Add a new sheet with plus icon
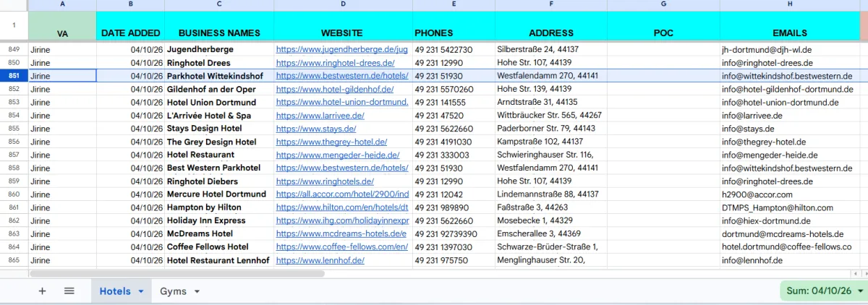The height and width of the screenshot is (305, 868). pyautogui.click(x=42, y=291)
